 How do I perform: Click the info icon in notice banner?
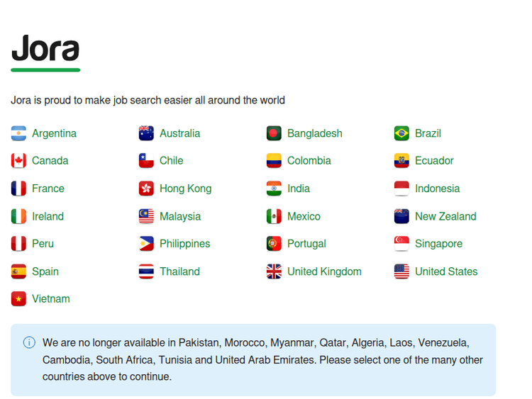[29, 342]
